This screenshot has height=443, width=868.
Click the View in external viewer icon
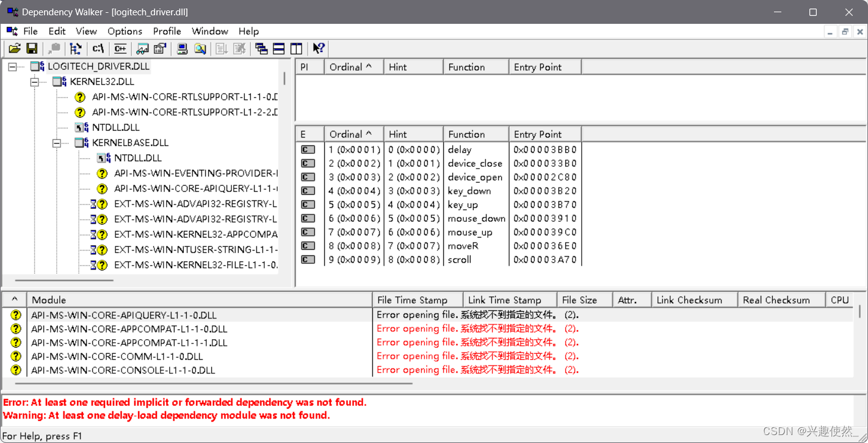pyautogui.click(x=143, y=48)
